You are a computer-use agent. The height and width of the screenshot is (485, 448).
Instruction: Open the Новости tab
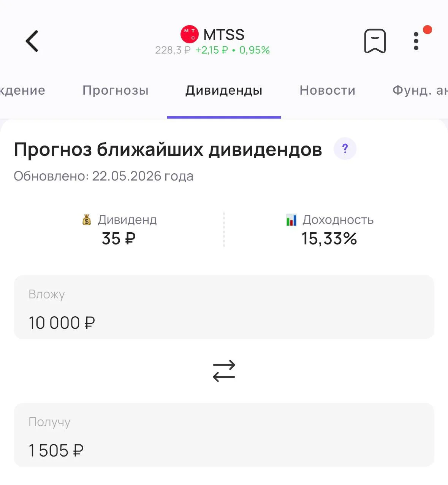pyautogui.click(x=328, y=90)
